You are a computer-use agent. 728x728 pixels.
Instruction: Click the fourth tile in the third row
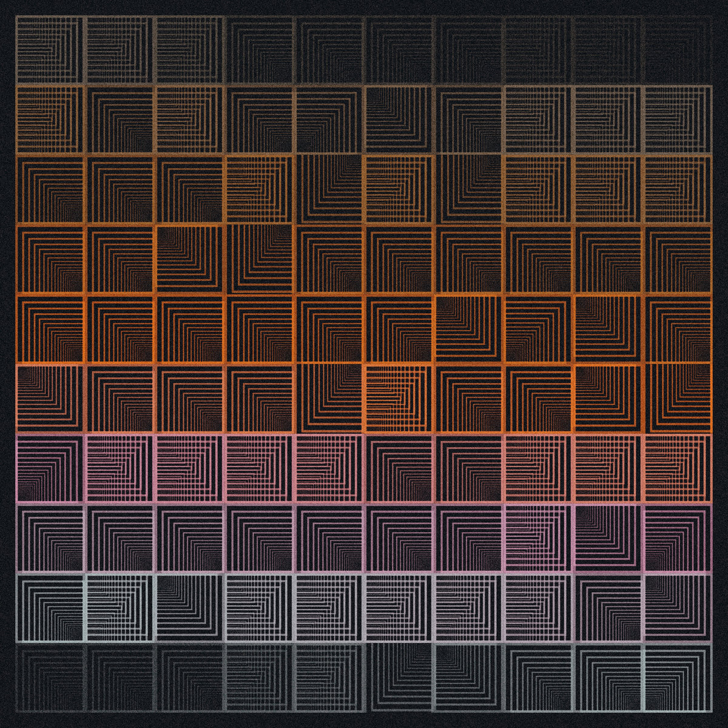(259, 189)
